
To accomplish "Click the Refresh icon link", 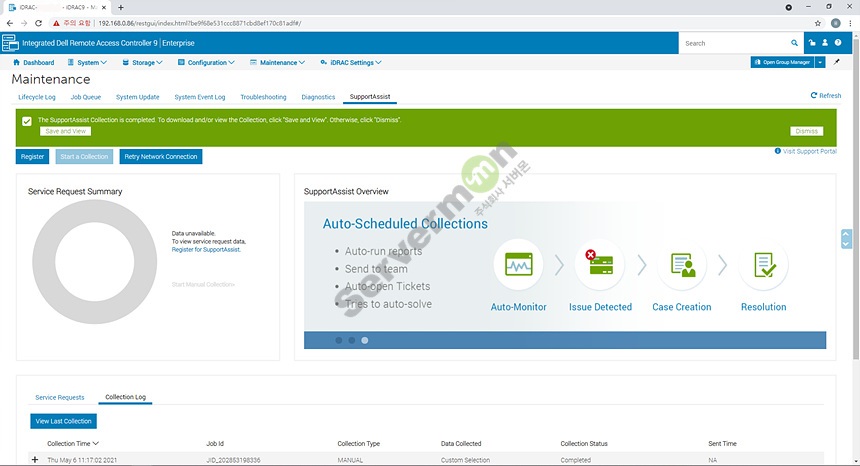I will [x=825, y=95].
